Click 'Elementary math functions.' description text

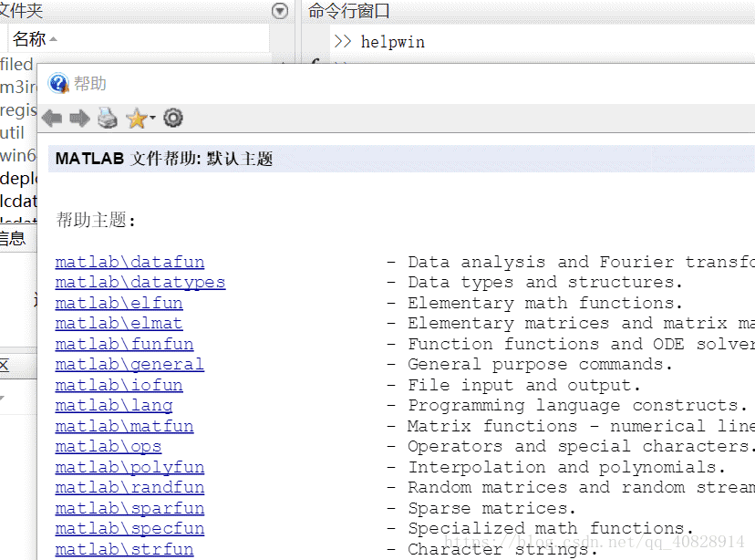tap(545, 303)
